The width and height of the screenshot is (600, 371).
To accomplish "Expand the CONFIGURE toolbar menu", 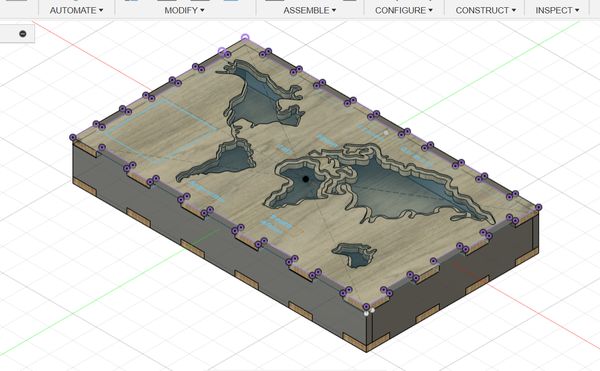I will [404, 10].
